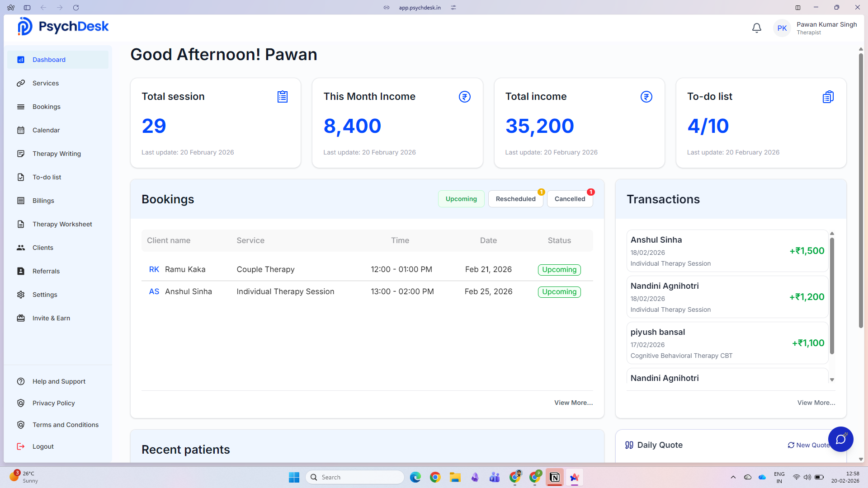Select the Therapy Writing sidebar icon
Screen dimensions: 868x488
pyautogui.click(x=21, y=154)
